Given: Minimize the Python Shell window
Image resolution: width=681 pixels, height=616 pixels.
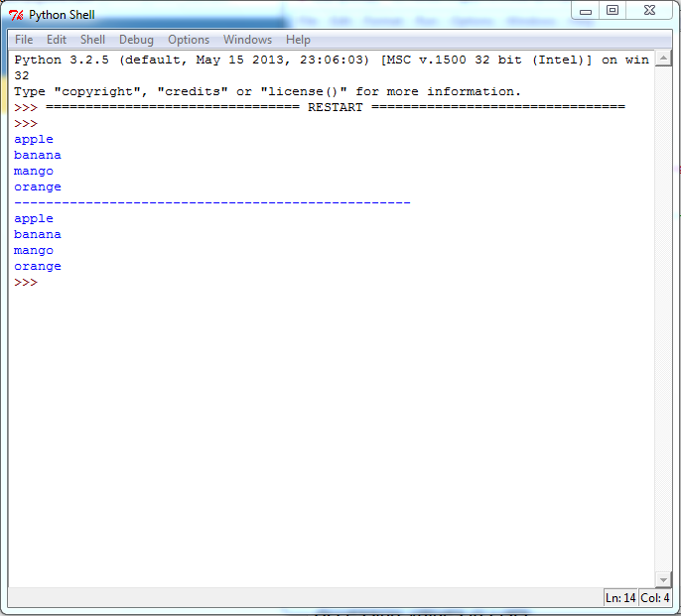Looking at the screenshot, I should click(x=586, y=11).
